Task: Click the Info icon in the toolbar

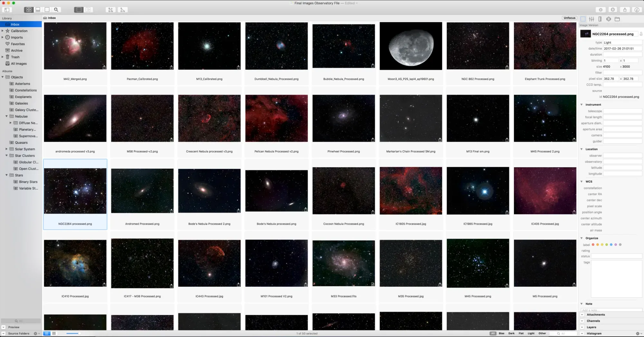Action: point(637,10)
